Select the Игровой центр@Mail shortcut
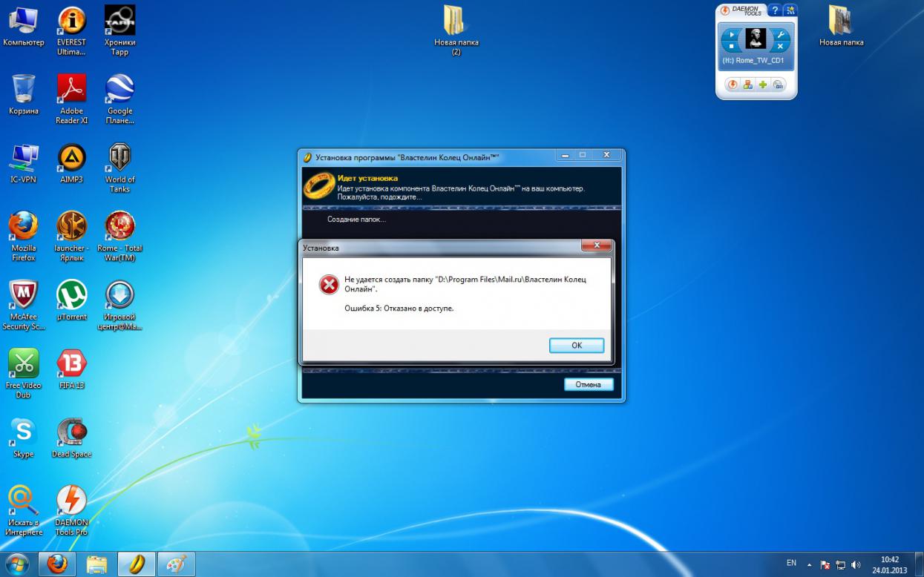The image size is (924, 577). [119, 305]
